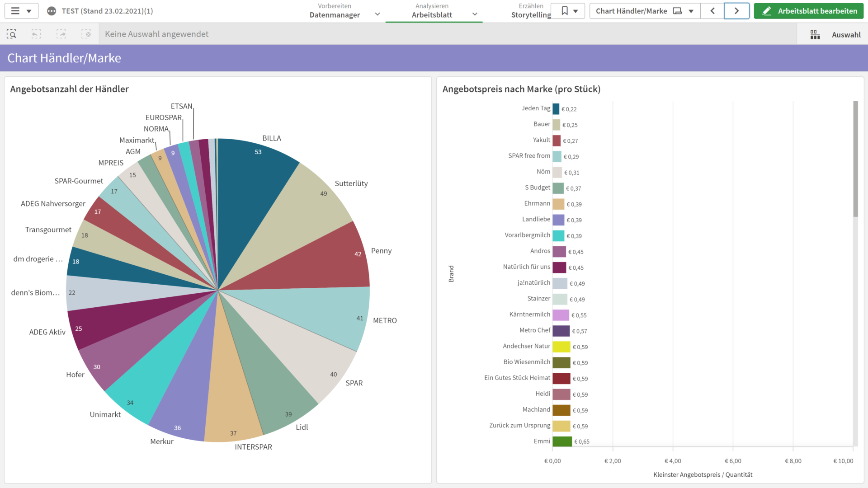
Task: Click the Maximarkt pie label
Action: [x=137, y=140]
